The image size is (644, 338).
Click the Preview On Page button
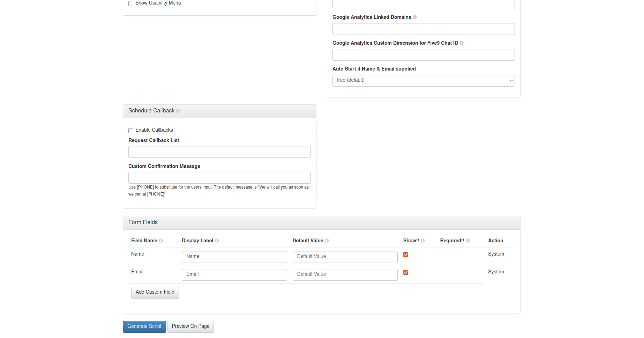point(190,326)
